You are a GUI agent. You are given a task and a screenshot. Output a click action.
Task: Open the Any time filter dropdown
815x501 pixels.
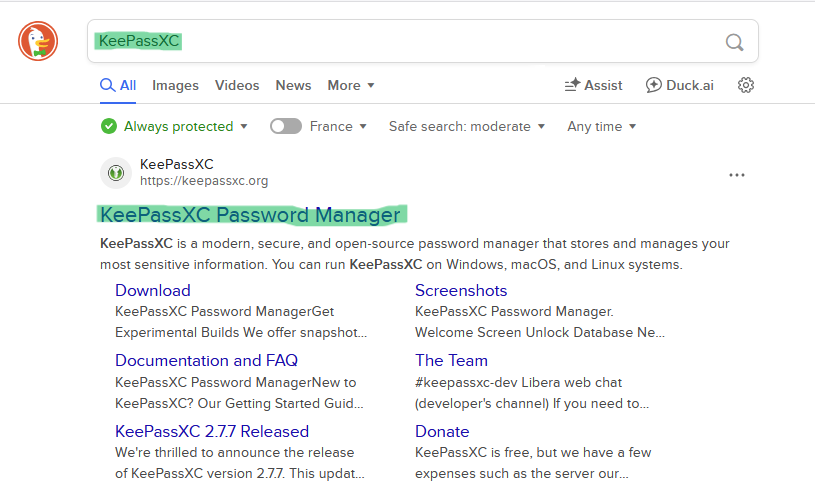601,126
